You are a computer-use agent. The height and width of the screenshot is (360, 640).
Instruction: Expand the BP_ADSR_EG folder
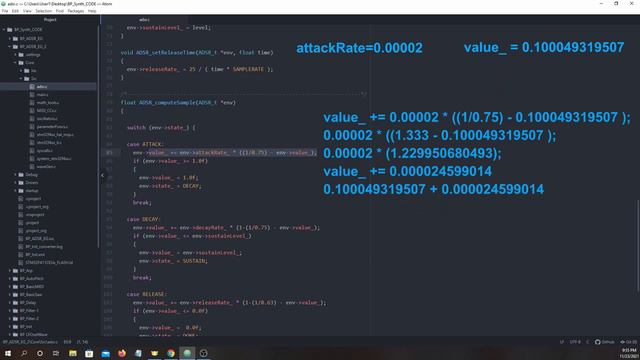(x=10, y=38)
